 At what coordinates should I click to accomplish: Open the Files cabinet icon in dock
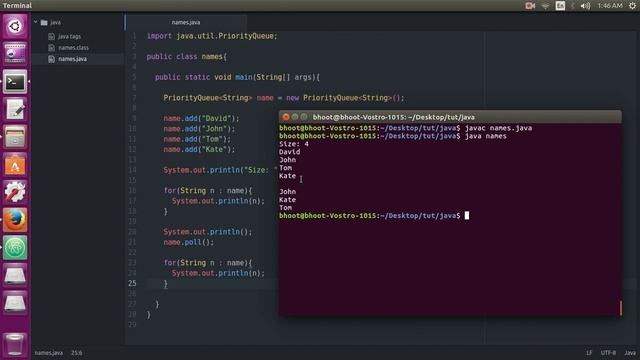coord(15,137)
